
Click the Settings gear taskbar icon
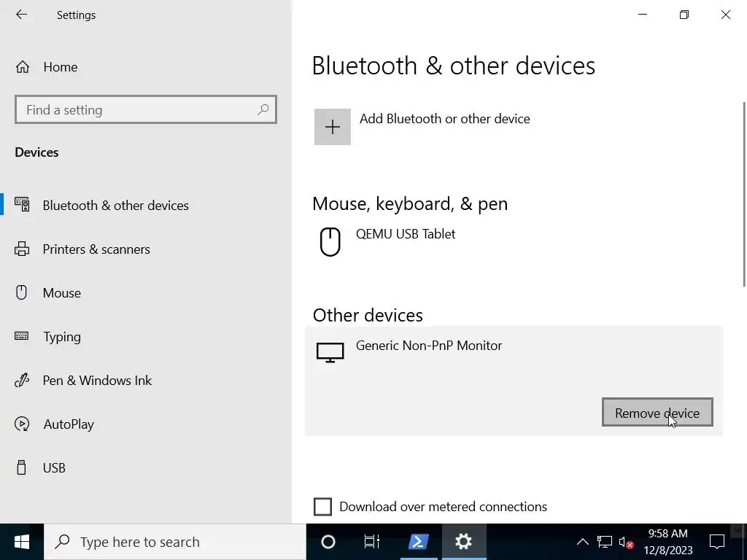pyautogui.click(x=463, y=542)
